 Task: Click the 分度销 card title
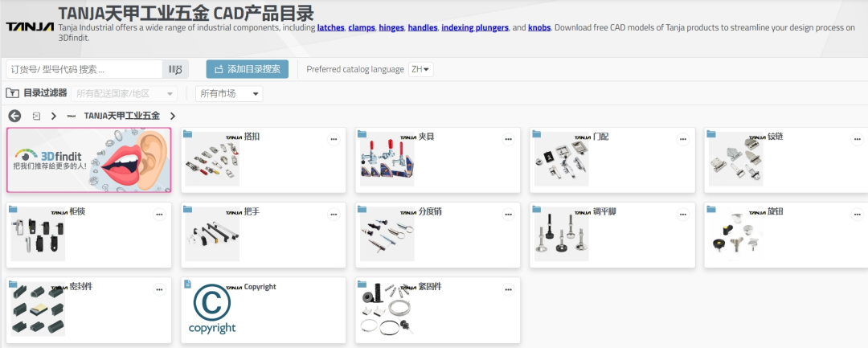pyautogui.click(x=430, y=211)
